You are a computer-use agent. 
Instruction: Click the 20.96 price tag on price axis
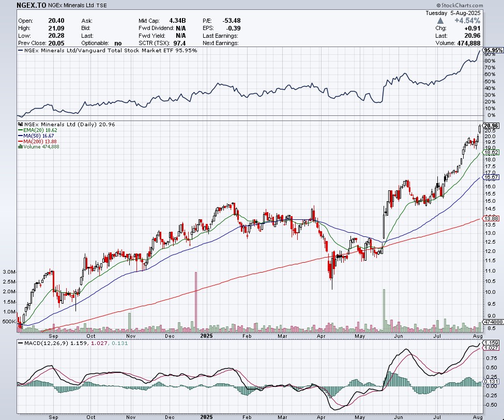pyautogui.click(x=491, y=126)
